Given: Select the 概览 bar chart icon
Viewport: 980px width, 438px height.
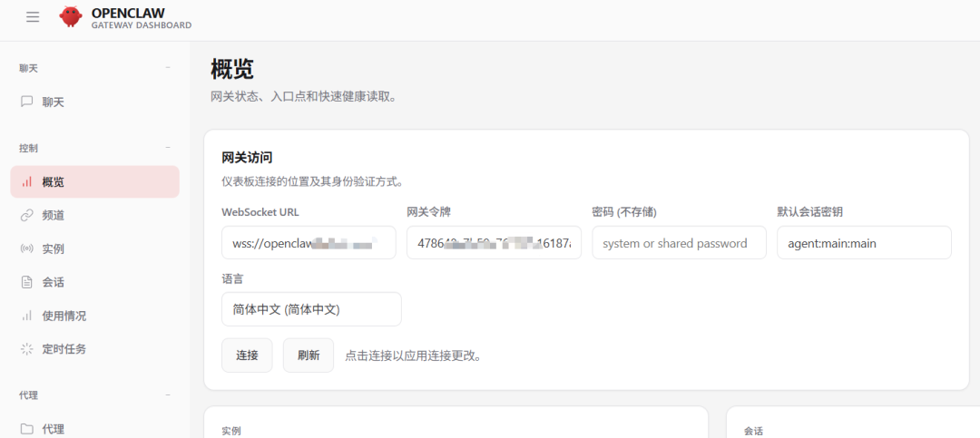Looking at the screenshot, I should pos(27,182).
